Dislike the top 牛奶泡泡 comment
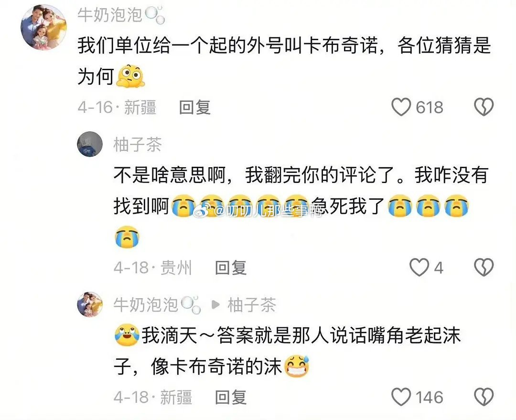The image size is (516, 420). click(484, 107)
